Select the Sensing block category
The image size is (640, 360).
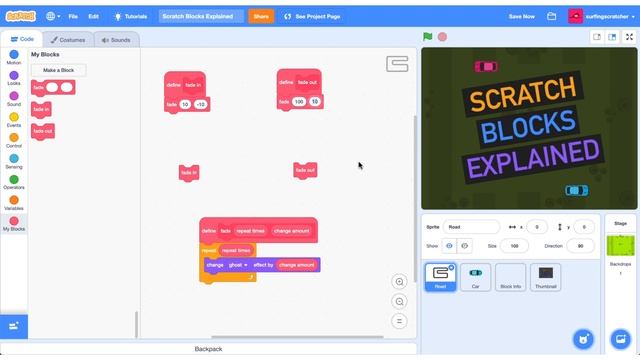tap(14, 162)
